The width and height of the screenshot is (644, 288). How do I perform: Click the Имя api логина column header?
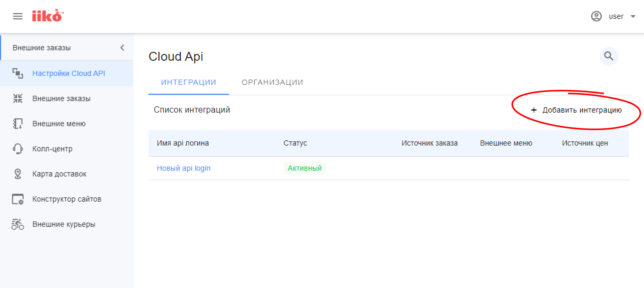(x=183, y=143)
